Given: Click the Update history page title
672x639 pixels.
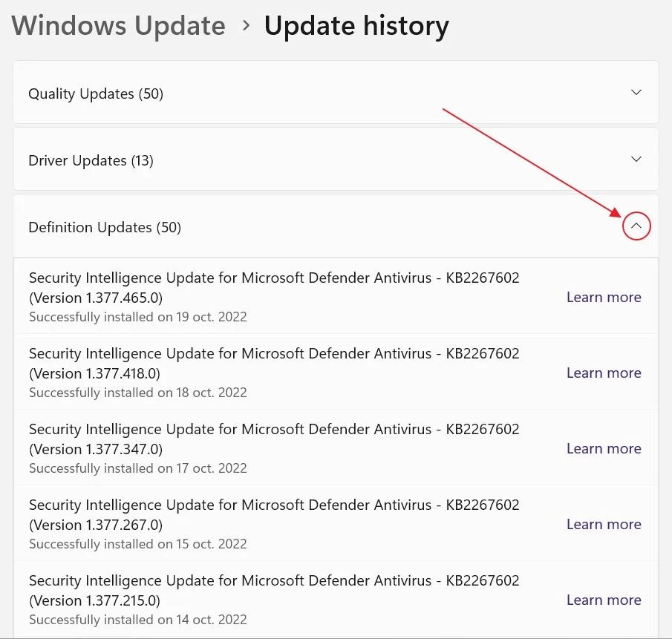Looking at the screenshot, I should click(356, 27).
